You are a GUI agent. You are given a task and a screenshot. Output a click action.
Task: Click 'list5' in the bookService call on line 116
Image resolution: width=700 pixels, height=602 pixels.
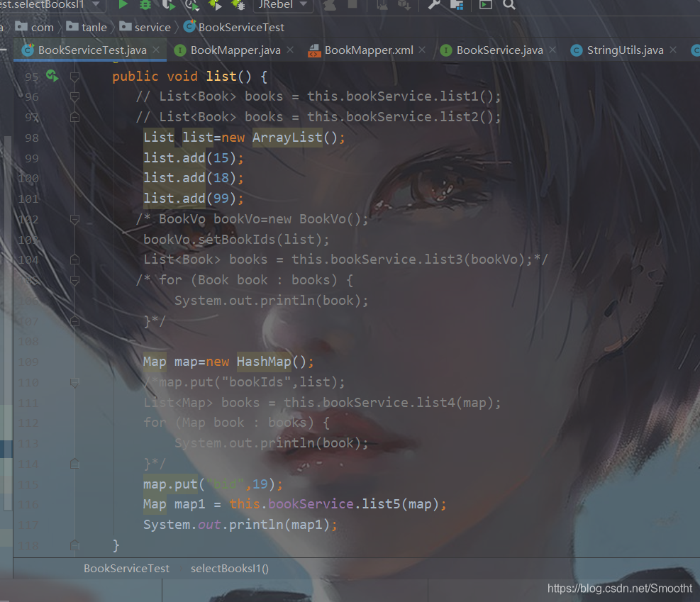tap(381, 504)
